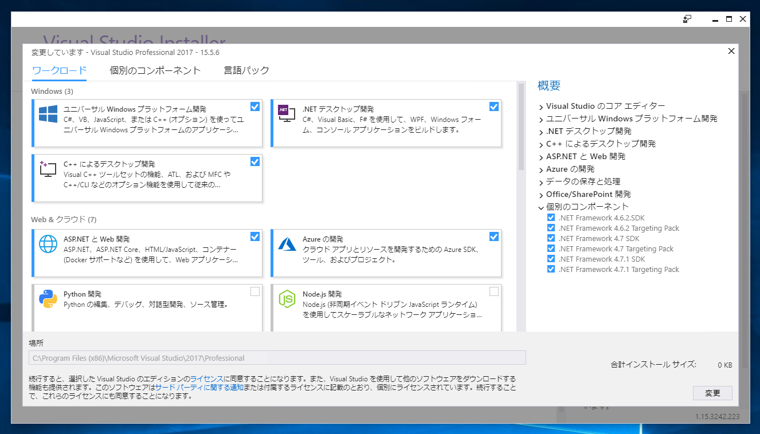Uncheck .NET Framework 4.7 Targeting Pack
This screenshot has width=760, height=434.
[551, 248]
